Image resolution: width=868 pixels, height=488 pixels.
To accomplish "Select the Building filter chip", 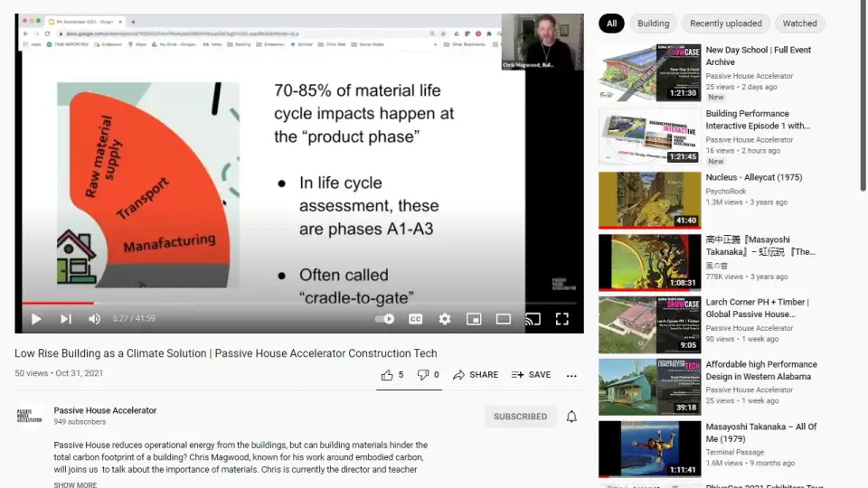I will 653,23.
